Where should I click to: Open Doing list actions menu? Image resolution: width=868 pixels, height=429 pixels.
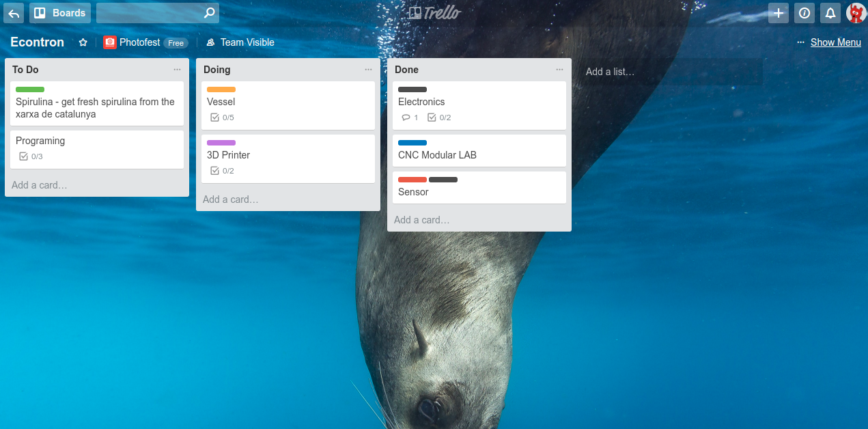click(x=368, y=70)
